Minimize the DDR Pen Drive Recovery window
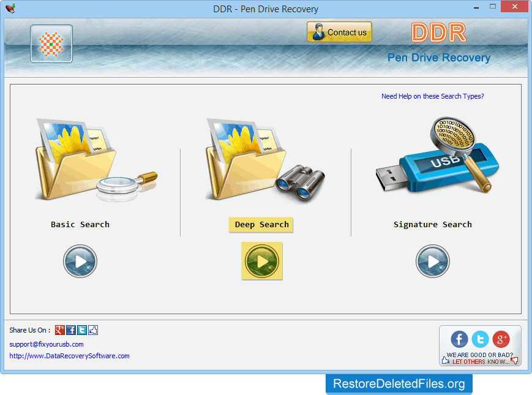 (476, 7)
